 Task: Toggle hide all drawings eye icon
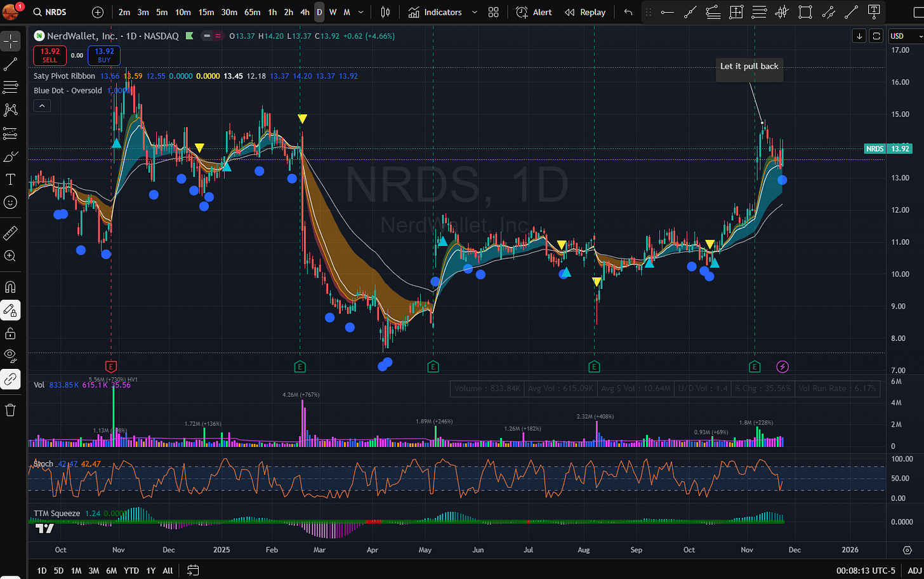pos(10,356)
